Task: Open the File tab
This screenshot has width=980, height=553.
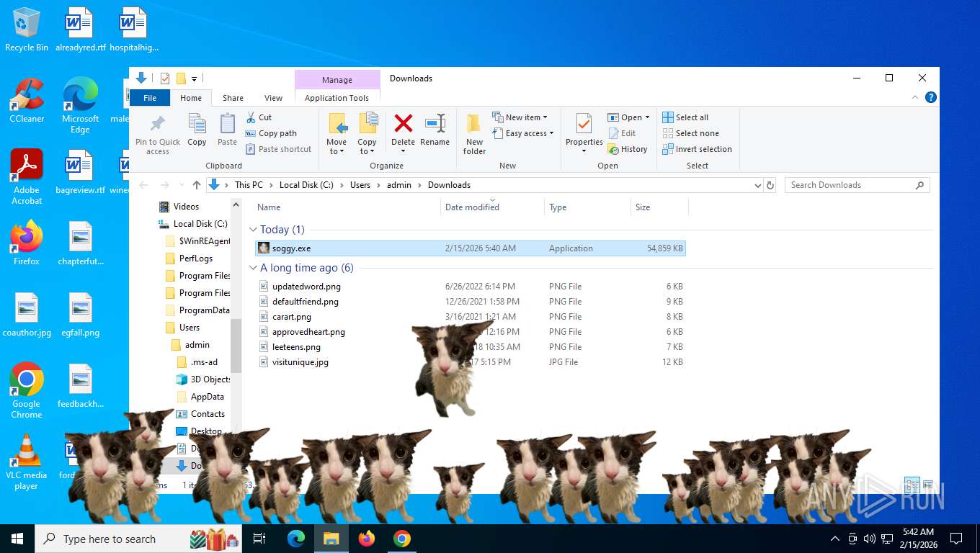Action: (x=150, y=98)
